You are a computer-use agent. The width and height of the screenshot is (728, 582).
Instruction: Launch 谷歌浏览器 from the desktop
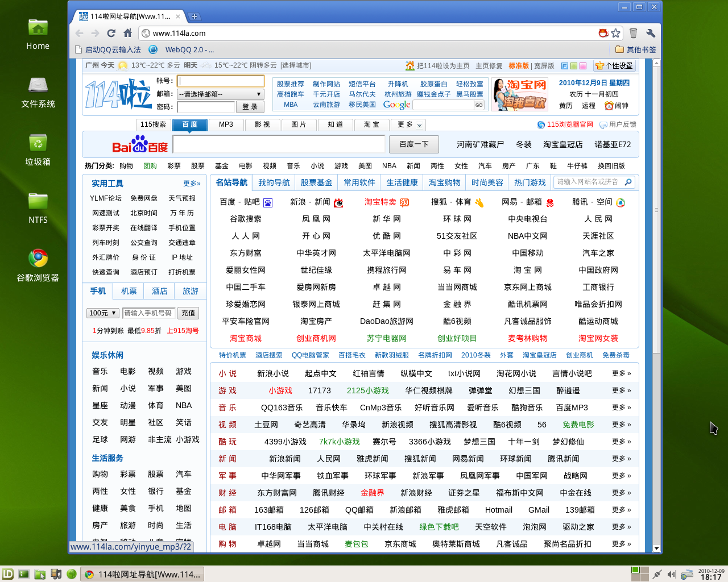pyautogui.click(x=38, y=266)
